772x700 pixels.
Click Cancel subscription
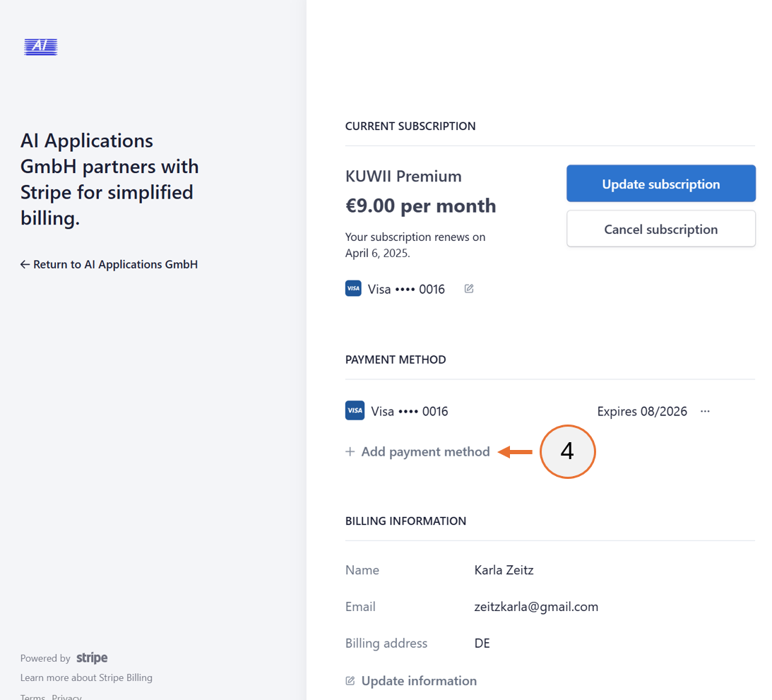tap(660, 229)
